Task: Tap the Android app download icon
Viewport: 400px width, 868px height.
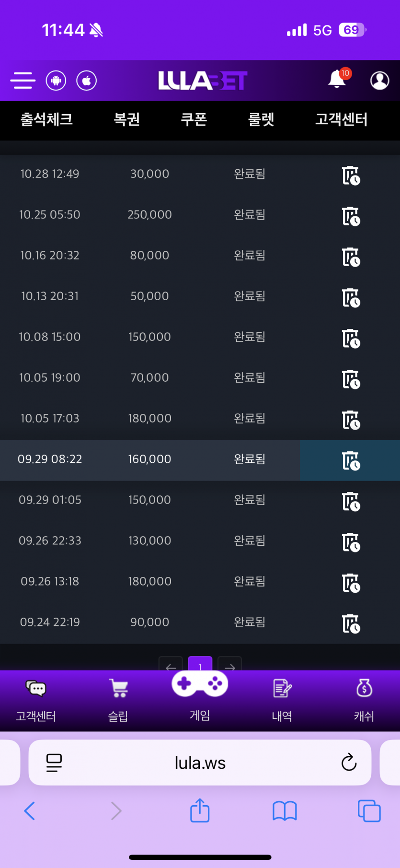Action: pyautogui.click(x=56, y=81)
